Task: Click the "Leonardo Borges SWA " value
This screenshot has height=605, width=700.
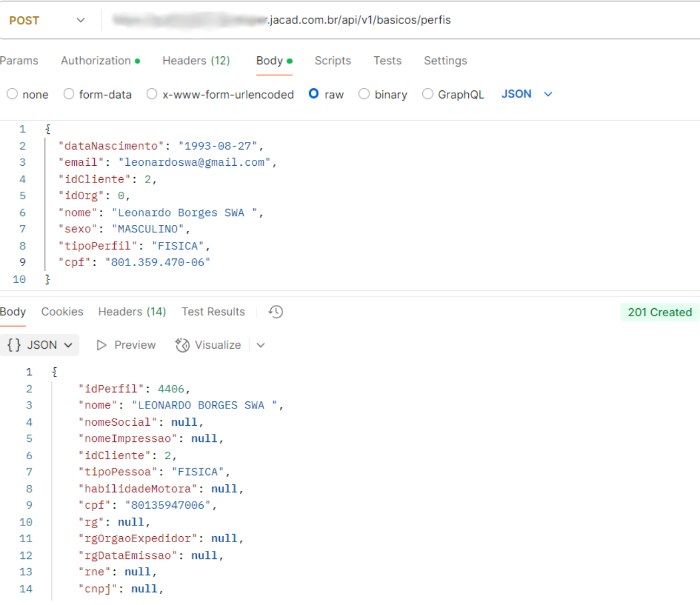Action: pos(185,213)
